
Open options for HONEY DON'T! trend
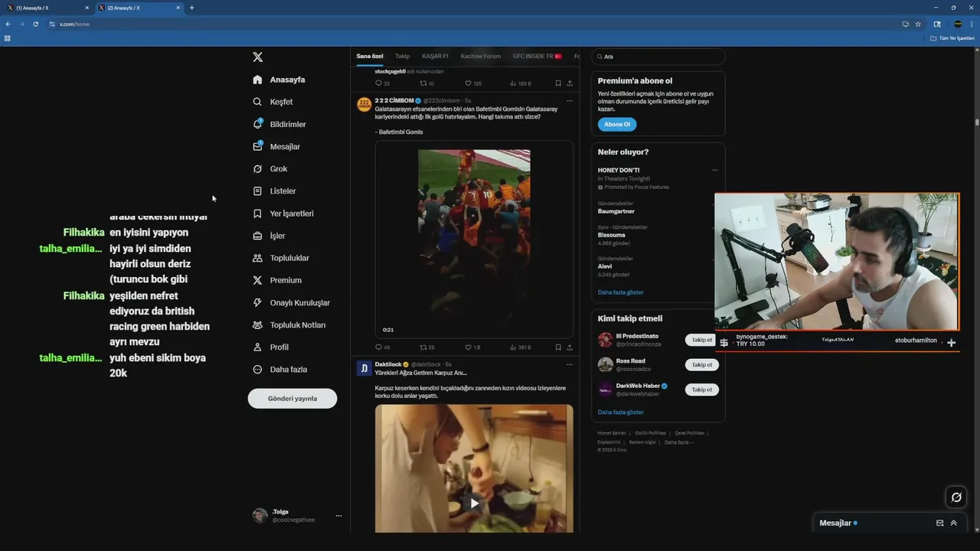coord(715,170)
